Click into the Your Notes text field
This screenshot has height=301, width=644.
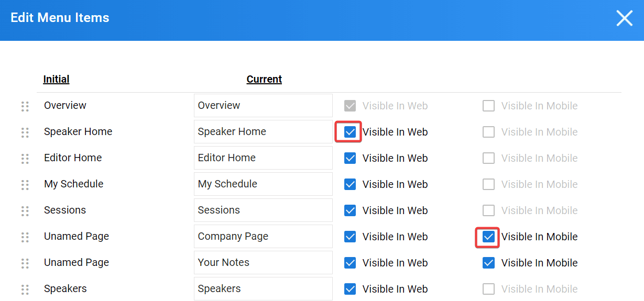pyautogui.click(x=263, y=263)
